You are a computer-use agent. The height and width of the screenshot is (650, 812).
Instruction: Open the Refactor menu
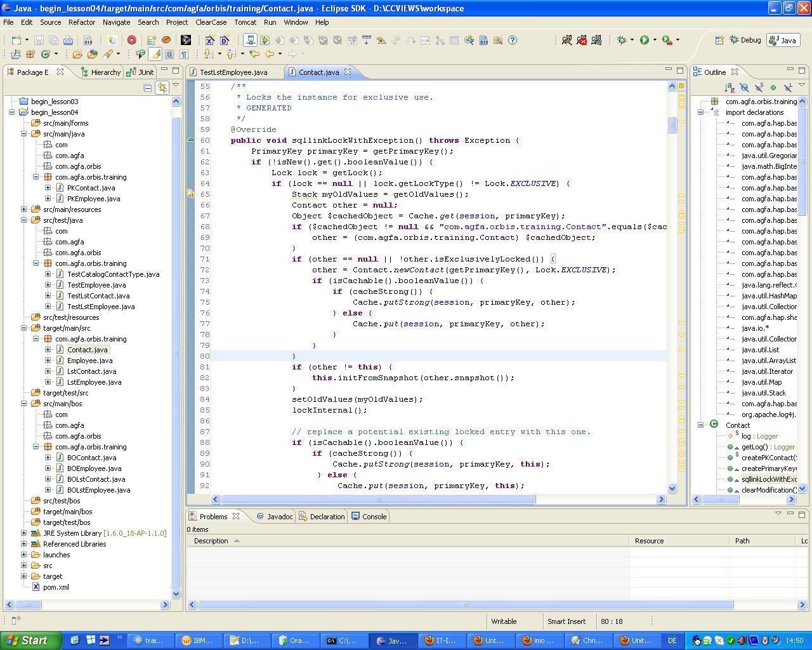[82, 22]
